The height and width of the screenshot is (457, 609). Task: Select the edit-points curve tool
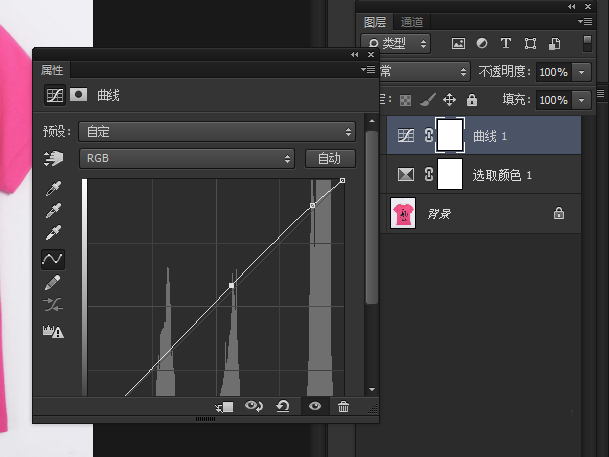click(53, 258)
